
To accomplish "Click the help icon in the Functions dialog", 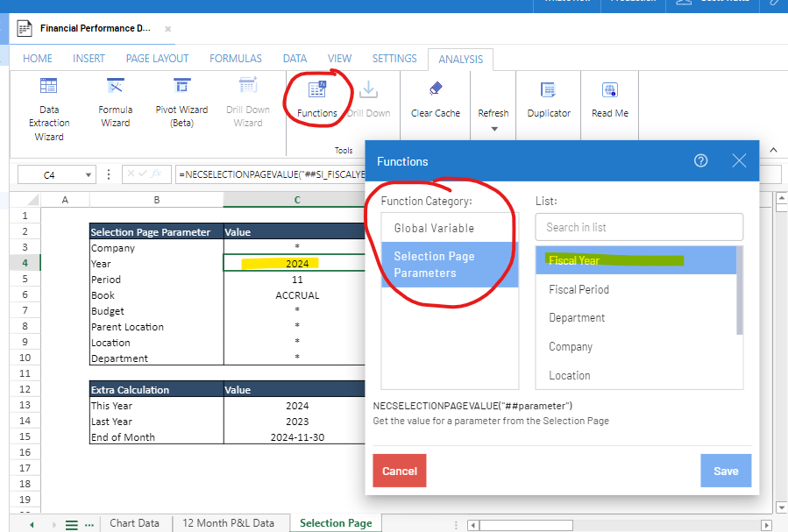I will [699, 160].
